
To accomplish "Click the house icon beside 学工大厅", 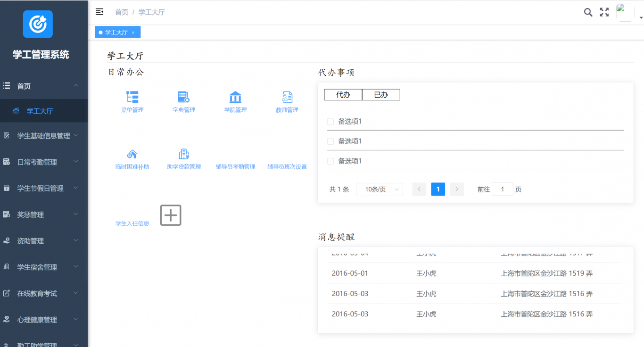I will click(16, 111).
